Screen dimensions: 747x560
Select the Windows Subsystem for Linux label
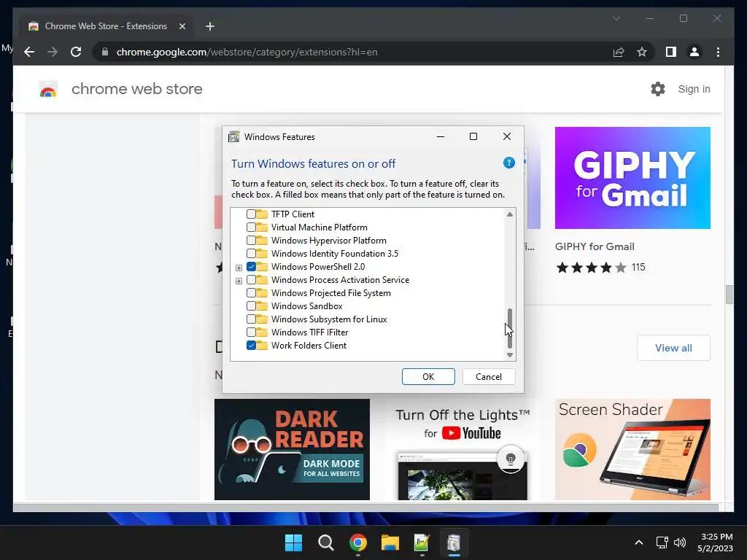click(329, 319)
